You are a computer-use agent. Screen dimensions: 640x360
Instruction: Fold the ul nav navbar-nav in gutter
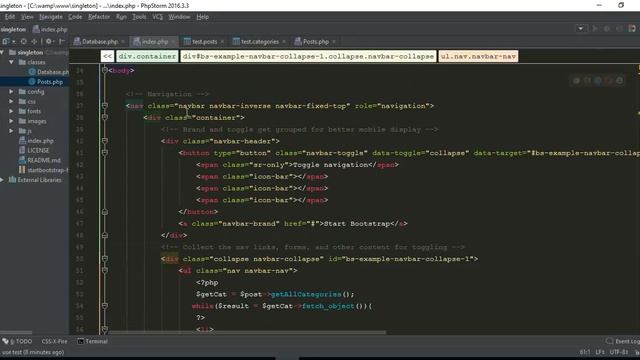point(104,270)
